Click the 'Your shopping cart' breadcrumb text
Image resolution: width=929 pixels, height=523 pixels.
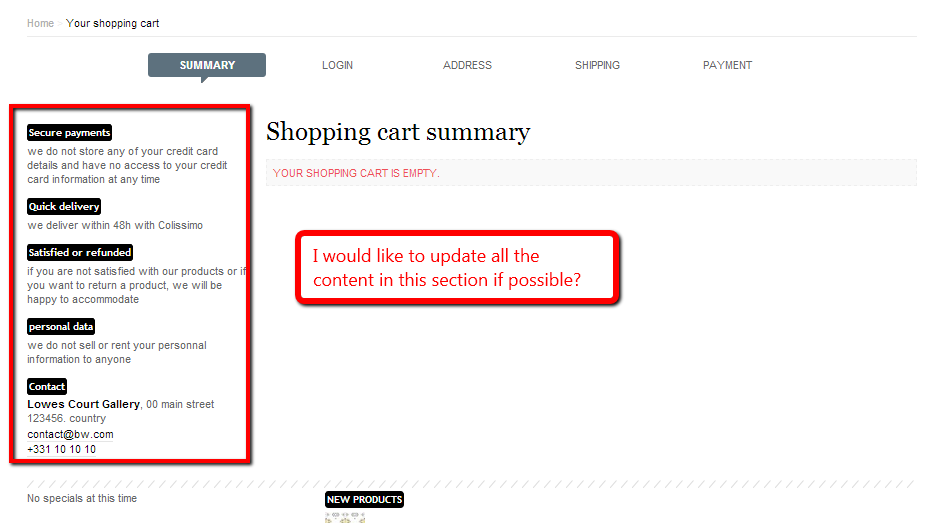113,23
